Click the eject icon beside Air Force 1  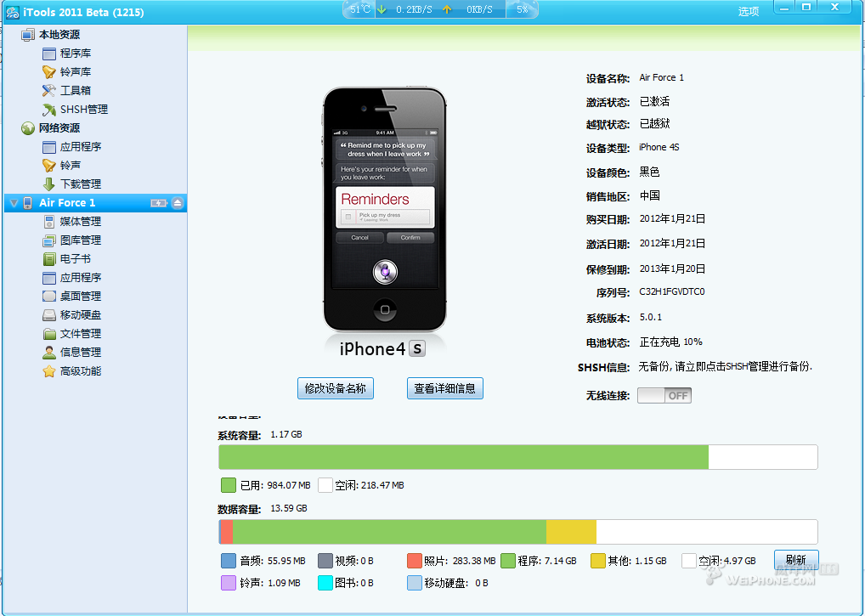coord(178,203)
